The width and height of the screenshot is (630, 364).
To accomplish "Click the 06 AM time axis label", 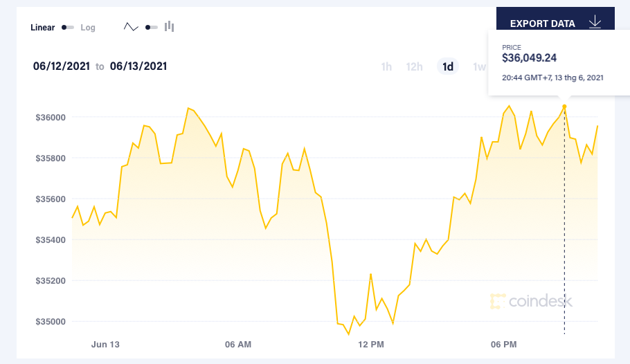I will [238, 344].
